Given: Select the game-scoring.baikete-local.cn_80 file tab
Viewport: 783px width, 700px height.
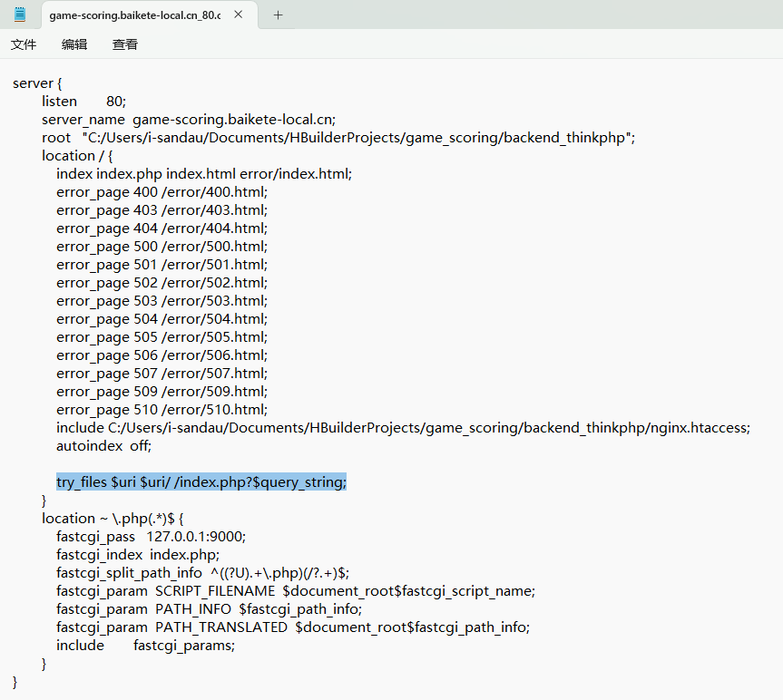Looking at the screenshot, I should point(134,15).
